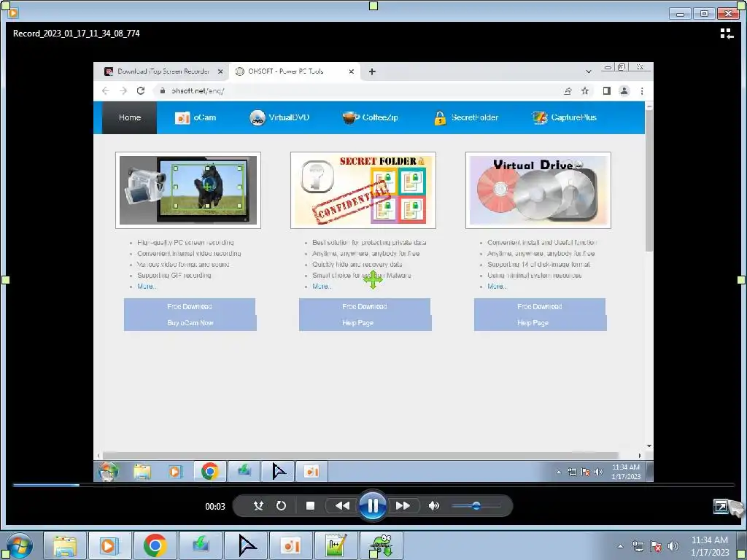The image size is (747, 560).
Task: Open the oCam recorder from the taskbar
Action: tap(290, 545)
